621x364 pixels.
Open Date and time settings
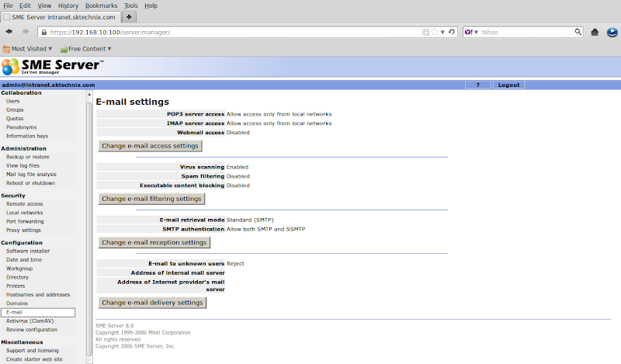click(x=24, y=260)
